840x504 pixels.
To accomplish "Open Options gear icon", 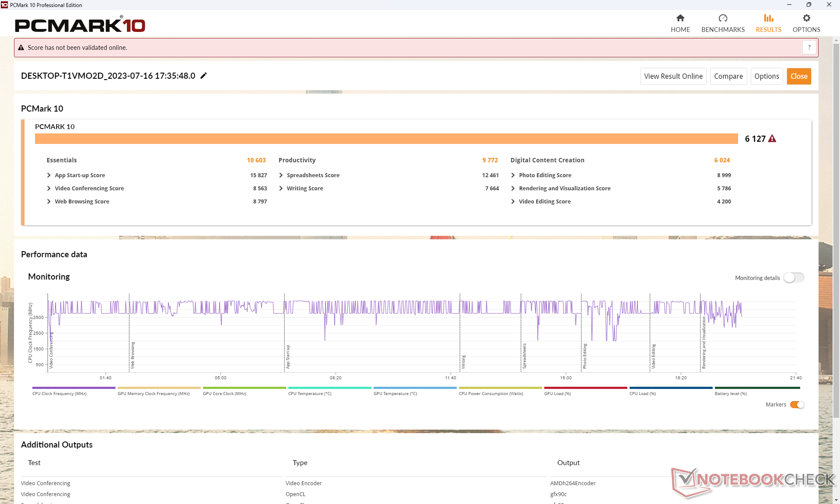I will [806, 18].
